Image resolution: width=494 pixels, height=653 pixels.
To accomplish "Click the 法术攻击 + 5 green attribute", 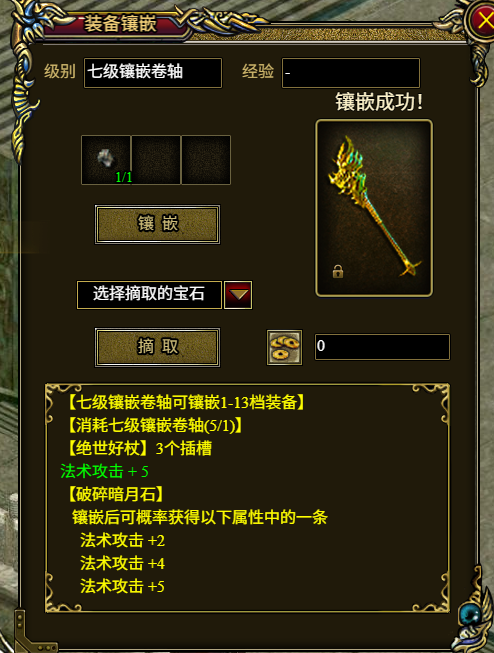I will pos(104,471).
